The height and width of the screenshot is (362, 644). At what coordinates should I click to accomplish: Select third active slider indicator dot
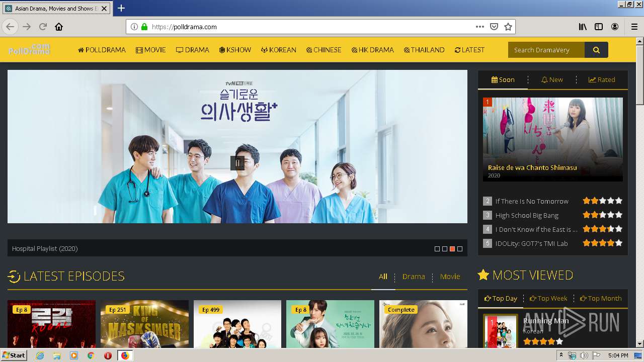pyautogui.click(x=452, y=249)
